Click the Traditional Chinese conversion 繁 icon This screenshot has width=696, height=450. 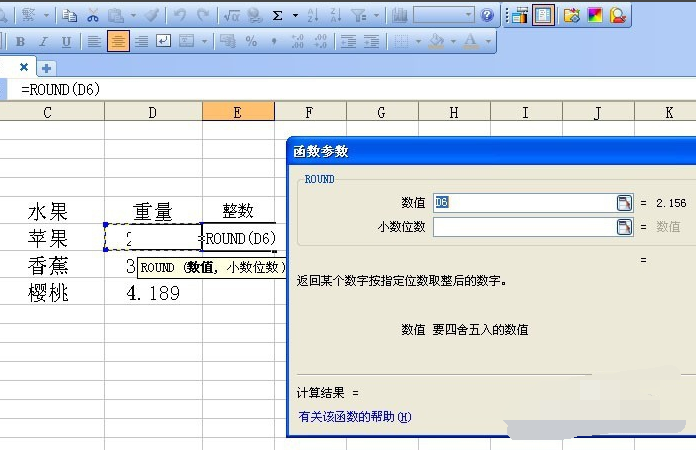(x=28, y=16)
